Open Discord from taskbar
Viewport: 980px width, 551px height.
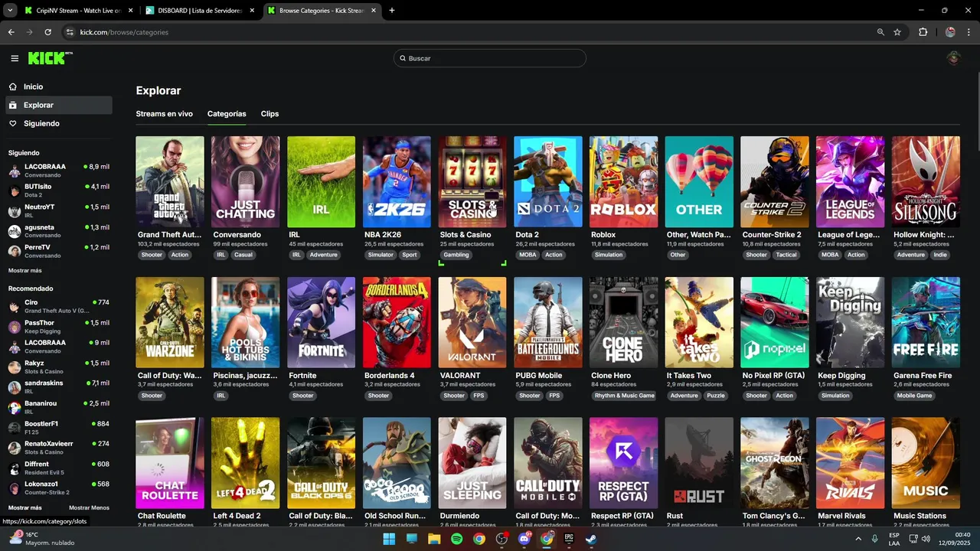coord(524,539)
